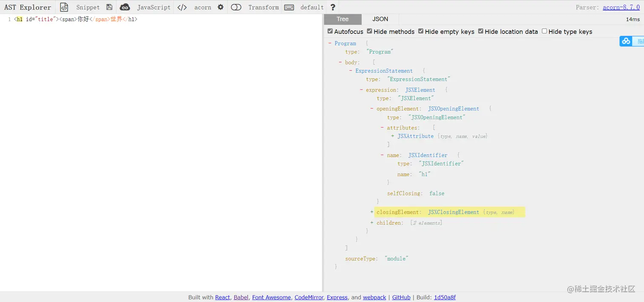Collapse the attributes array
644x302 pixels.
(382, 128)
